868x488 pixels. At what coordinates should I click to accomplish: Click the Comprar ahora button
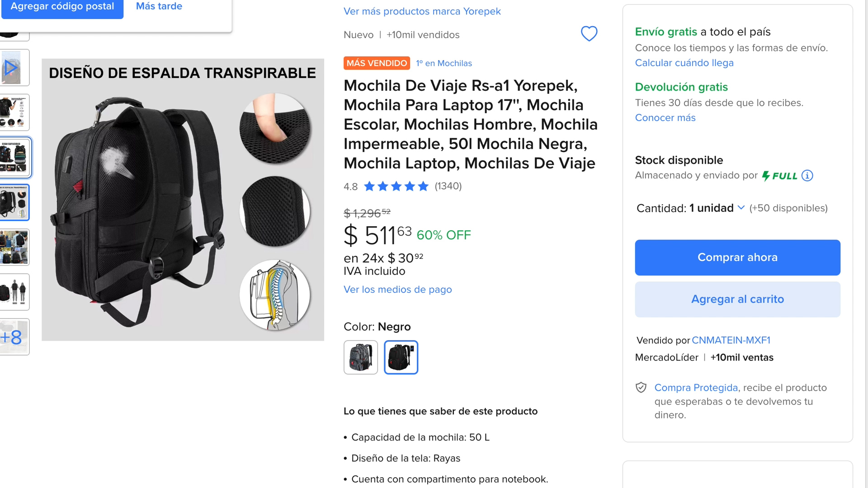point(737,258)
